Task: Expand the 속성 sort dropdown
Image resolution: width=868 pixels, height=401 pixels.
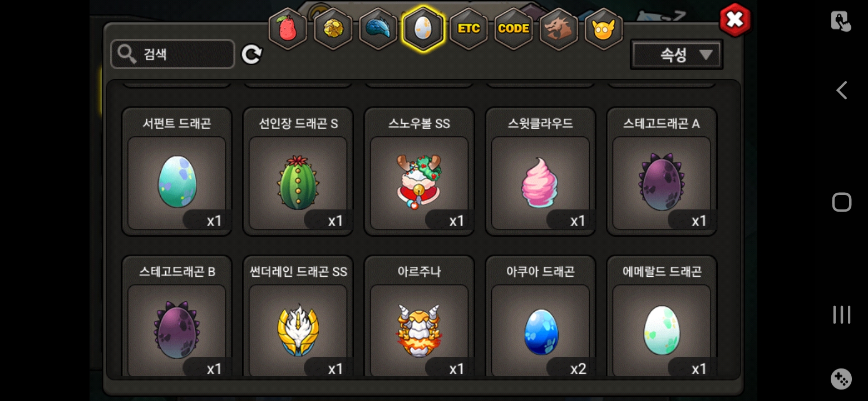Action: pos(677,55)
